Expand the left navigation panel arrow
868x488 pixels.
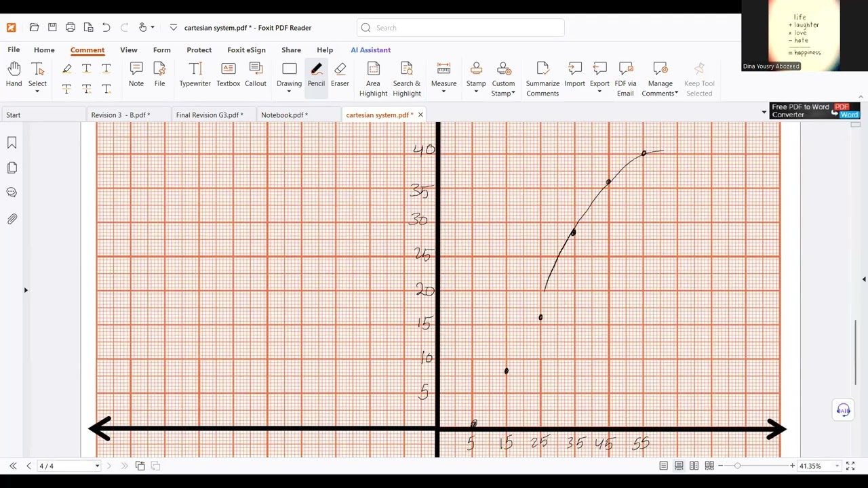click(x=26, y=290)
